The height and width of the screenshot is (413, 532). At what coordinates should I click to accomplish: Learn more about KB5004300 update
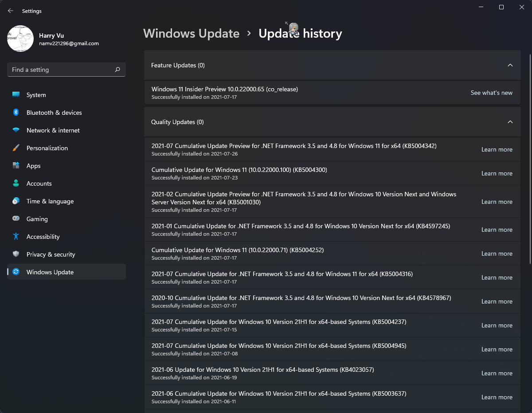(497, 173)
